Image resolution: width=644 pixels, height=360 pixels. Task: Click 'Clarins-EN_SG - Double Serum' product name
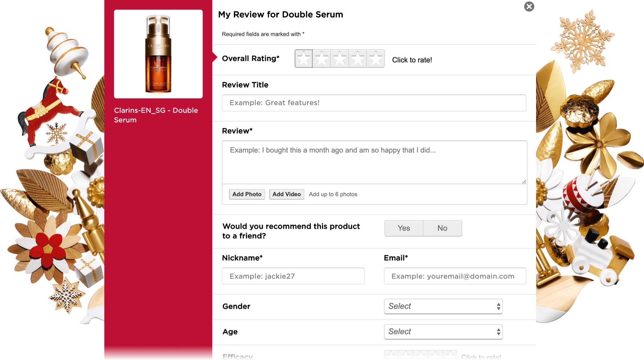tap(156, 115)
